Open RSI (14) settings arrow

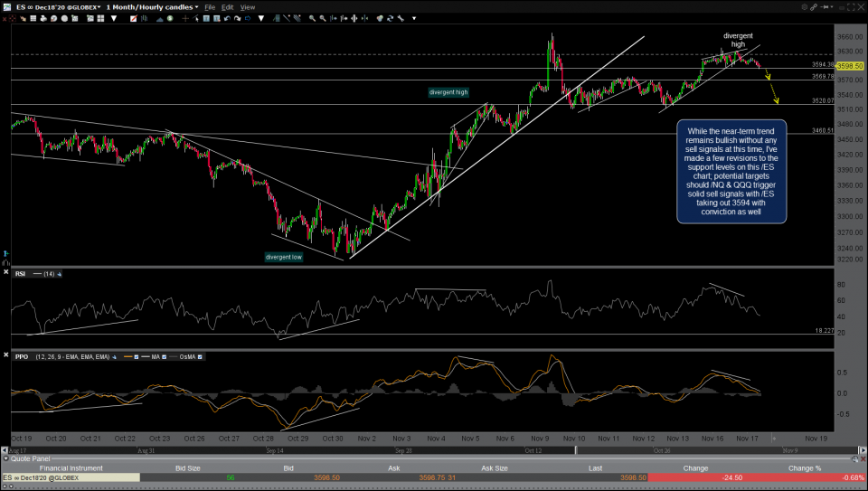tap(60, 274)
